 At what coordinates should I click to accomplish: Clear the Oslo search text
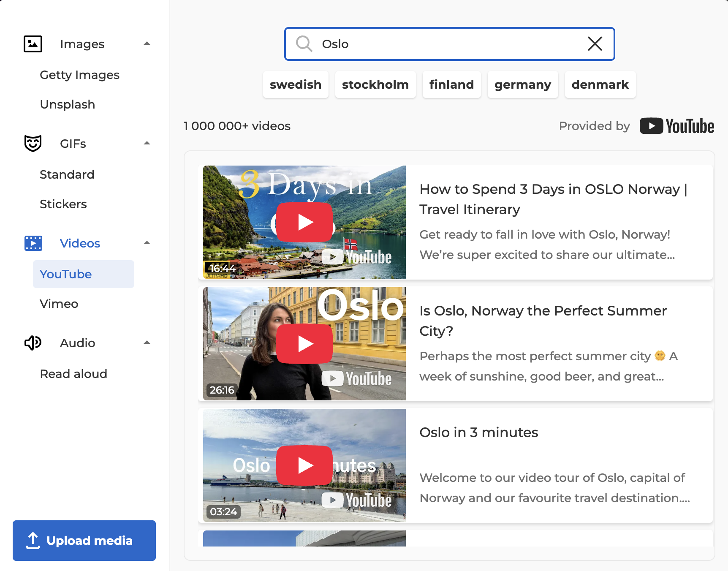click(x=595, y=44)
